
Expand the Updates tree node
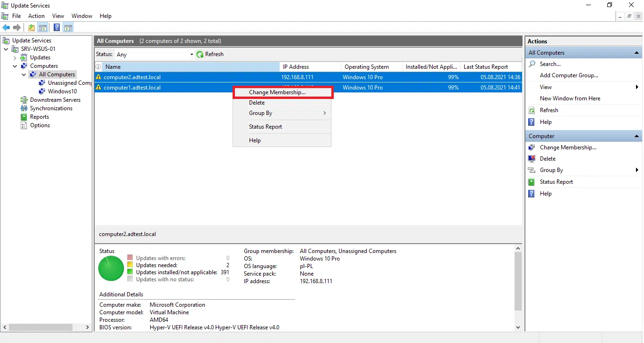15,57
